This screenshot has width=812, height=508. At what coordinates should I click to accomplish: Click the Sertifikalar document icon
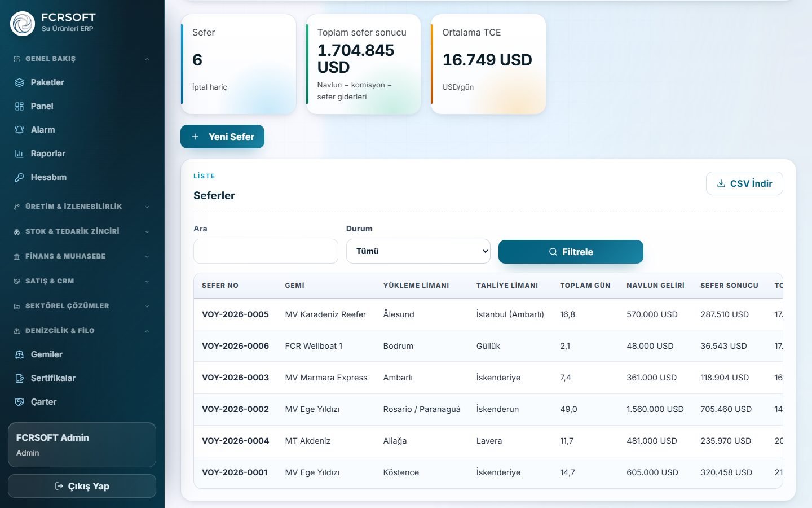[x=19, y=378]
